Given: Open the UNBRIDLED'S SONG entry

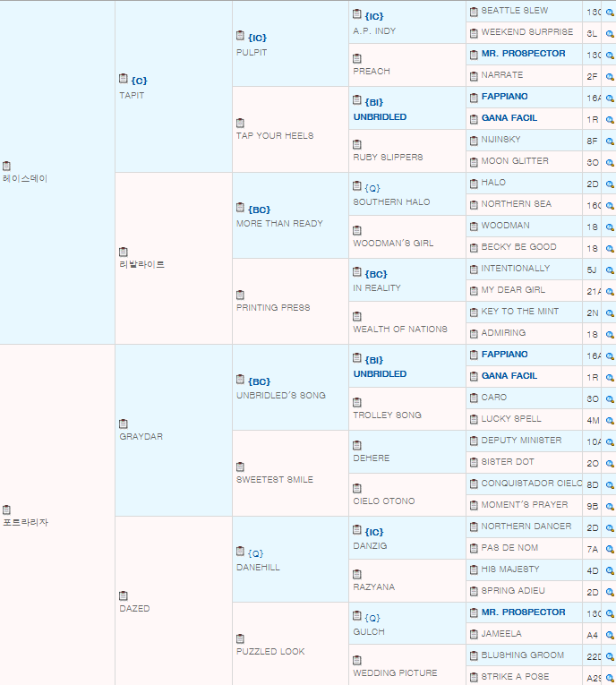Looking at the screenshot, I should tap(281, 396).
